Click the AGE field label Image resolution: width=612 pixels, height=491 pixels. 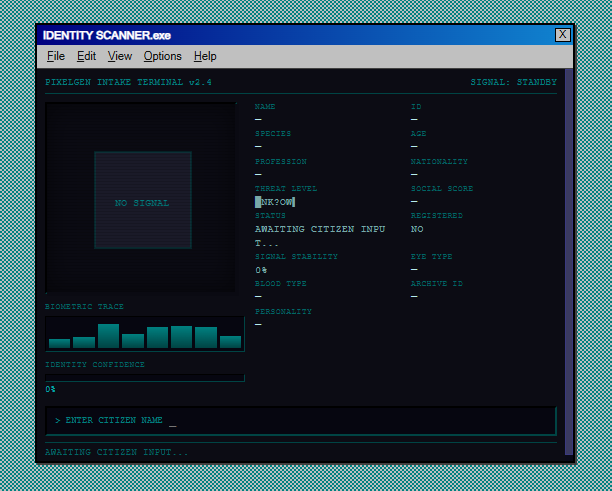[418, 133]
